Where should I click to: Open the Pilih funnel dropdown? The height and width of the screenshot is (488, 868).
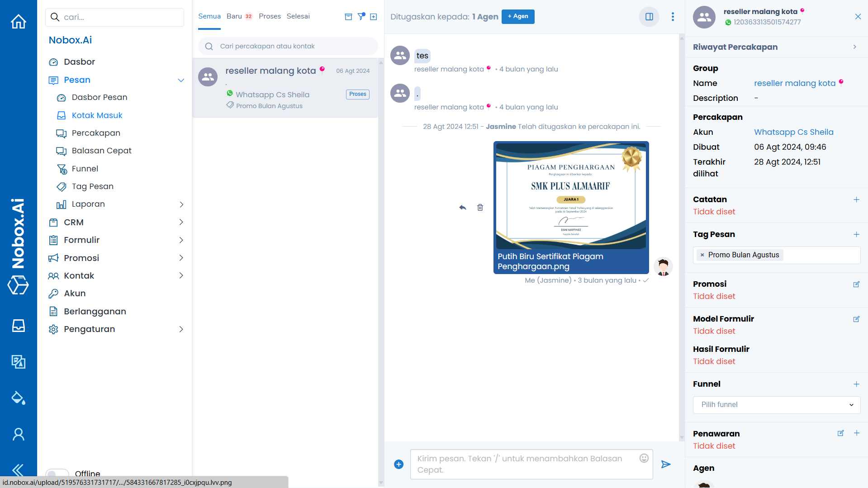(x=776, y=405)
